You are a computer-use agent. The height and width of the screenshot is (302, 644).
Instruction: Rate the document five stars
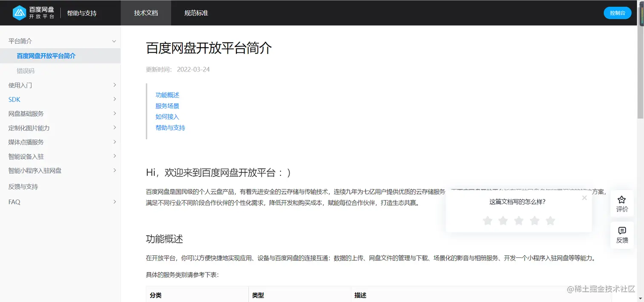550,220
